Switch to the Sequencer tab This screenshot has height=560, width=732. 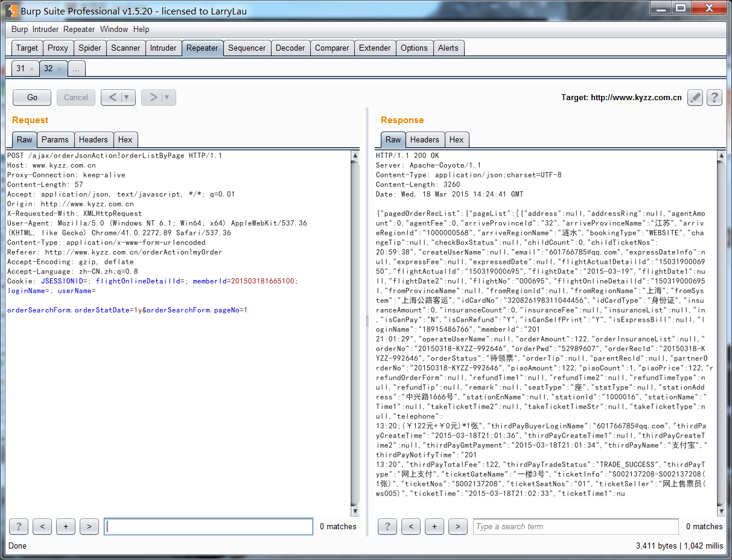click(247, 48)
